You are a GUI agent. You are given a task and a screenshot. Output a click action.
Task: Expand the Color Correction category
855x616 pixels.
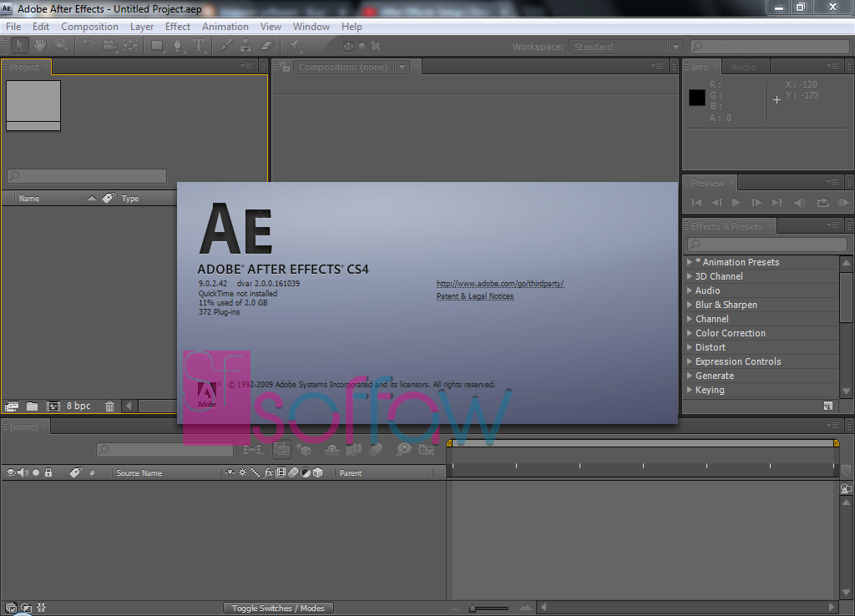click(689, 333)
